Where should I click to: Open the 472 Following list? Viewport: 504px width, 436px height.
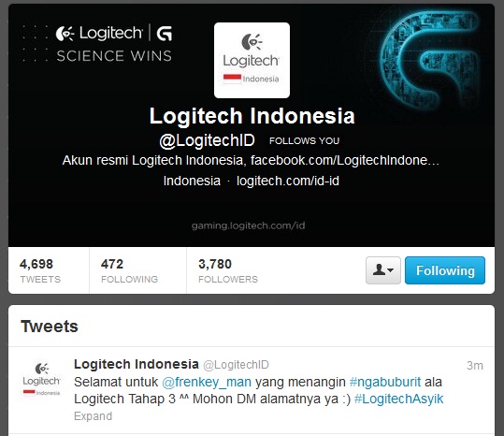pos(129,270)
